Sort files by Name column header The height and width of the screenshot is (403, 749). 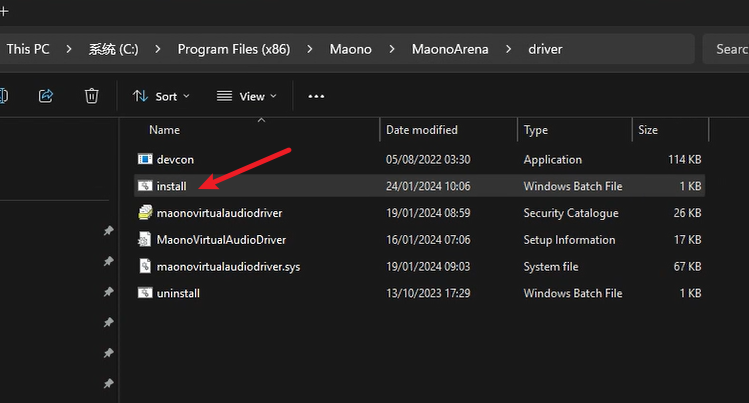pyautogui.click(x=164, y=130)
